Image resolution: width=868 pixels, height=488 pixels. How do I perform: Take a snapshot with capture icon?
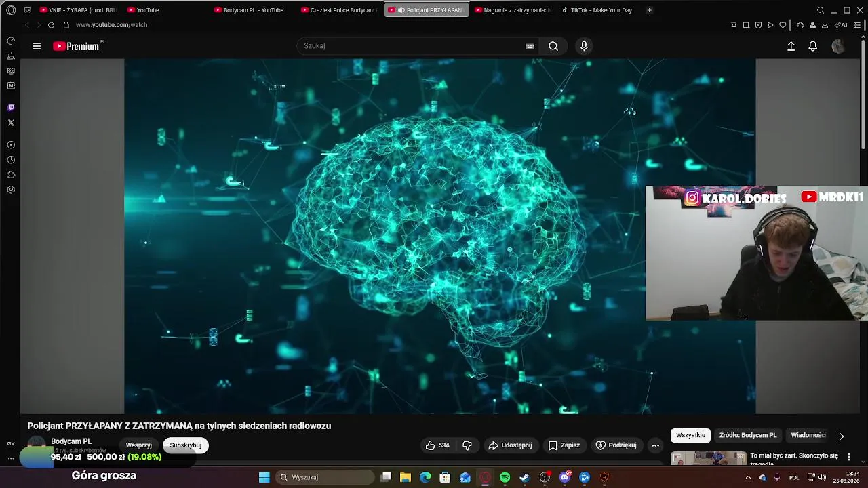point(746,25)
